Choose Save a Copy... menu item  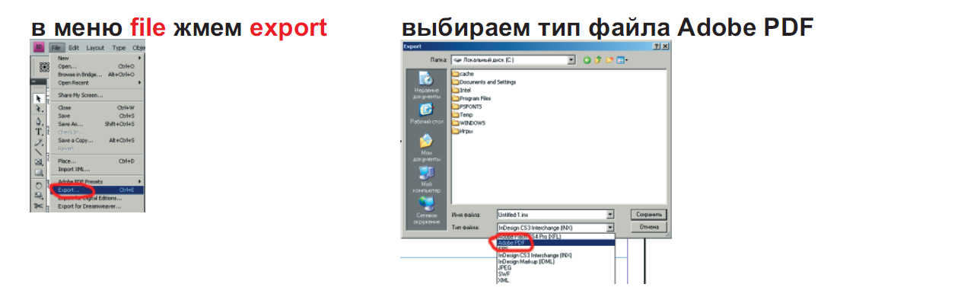click(x=97, y=140)
